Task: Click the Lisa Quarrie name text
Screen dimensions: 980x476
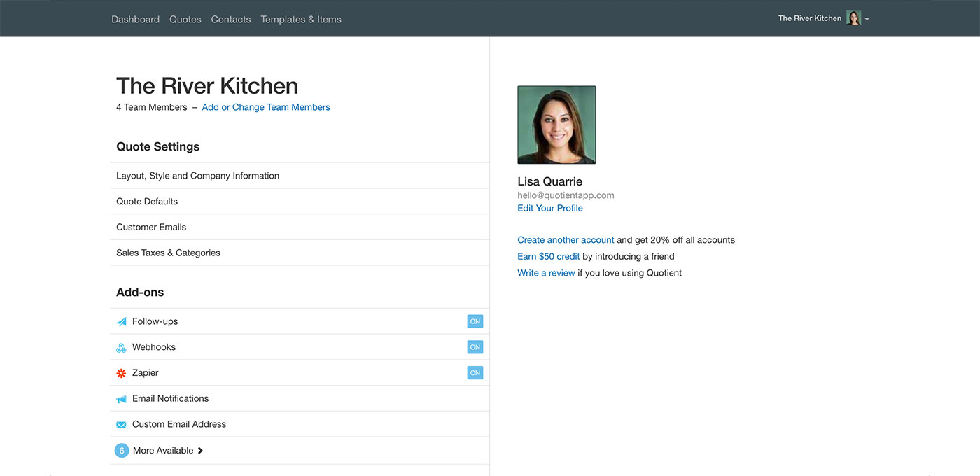Action: click(x=550, y=181)
